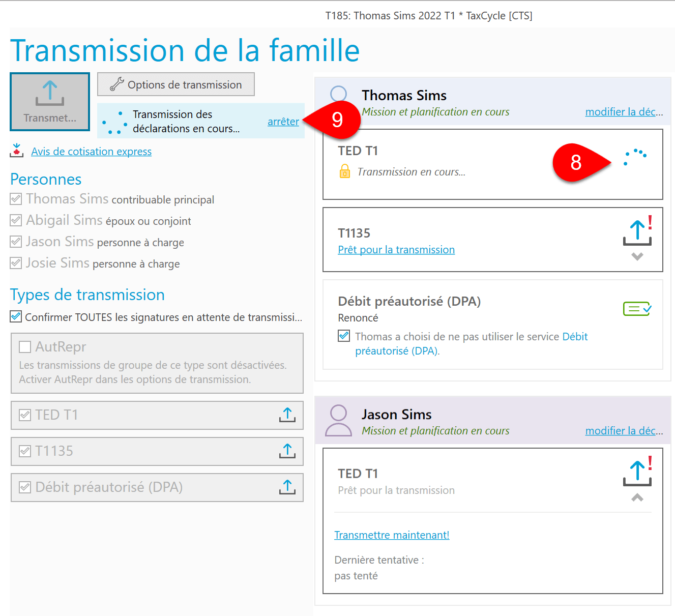Toggle Thomas Sims contribuable principal checkbox
Image resolution: width=675 pixels, height=616 pixels.
16,199
